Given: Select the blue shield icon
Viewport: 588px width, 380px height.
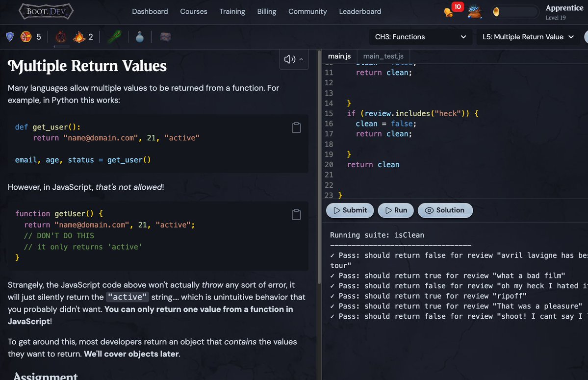Looking at the screenshot, I should [x=10, y=36].
